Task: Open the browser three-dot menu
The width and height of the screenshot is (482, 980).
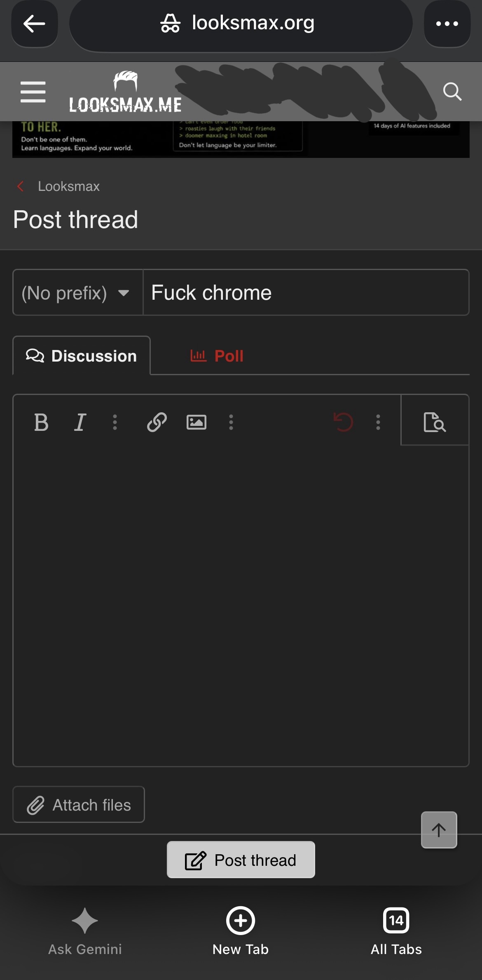Action: tap(447, 24)
